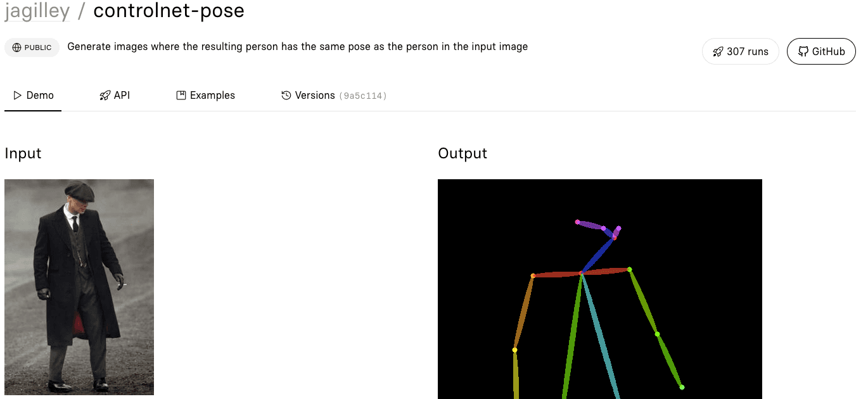
Task: Click the globe icon in the PUBLIC badge
Action: (16, 47)
